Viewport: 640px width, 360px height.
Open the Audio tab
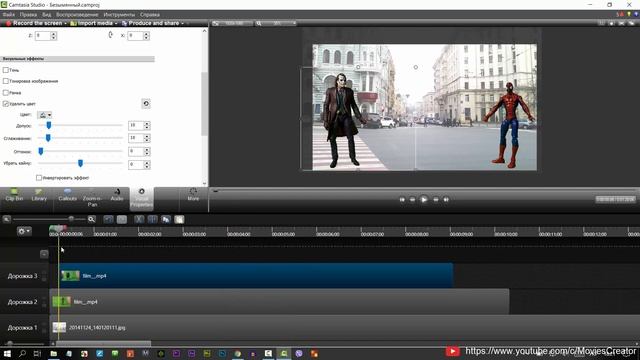(117, 195)
